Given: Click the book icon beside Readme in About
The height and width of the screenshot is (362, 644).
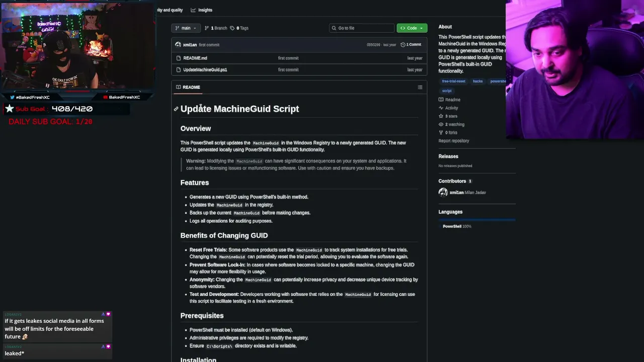Looking at the screenshot, I should tap(441, 100).
